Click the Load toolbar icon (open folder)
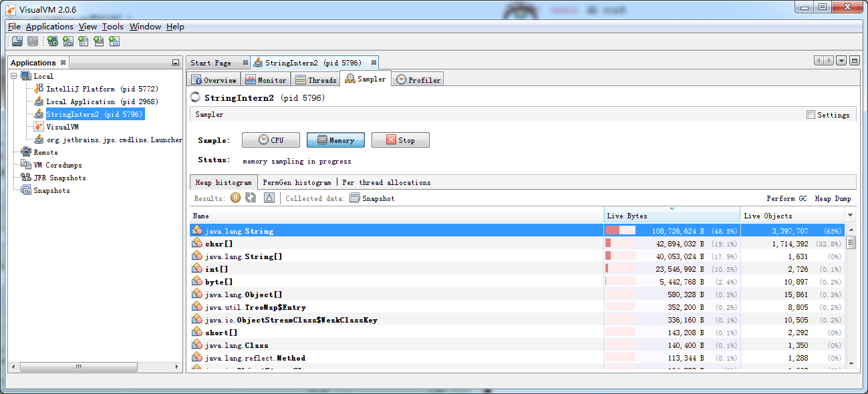This screenshot has width=868, height=394. point(17,41)
